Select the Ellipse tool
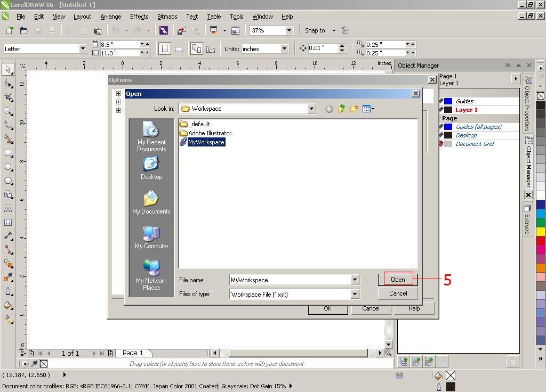This screenshot has height=392, width=546. (8, 167)
